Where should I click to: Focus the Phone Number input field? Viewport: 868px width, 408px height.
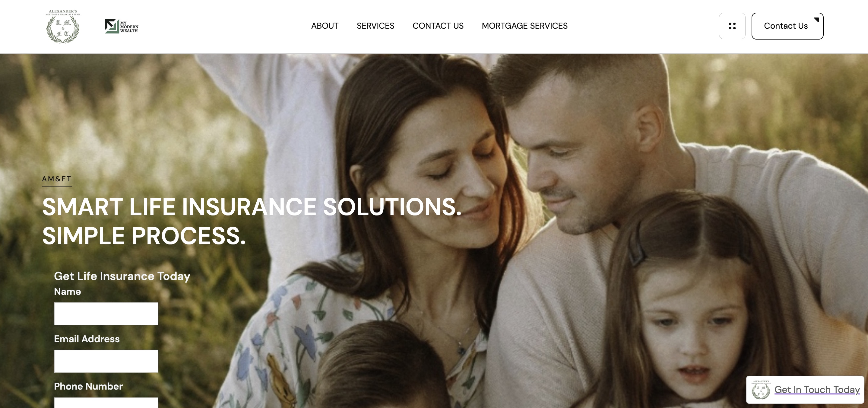point(106,403)
